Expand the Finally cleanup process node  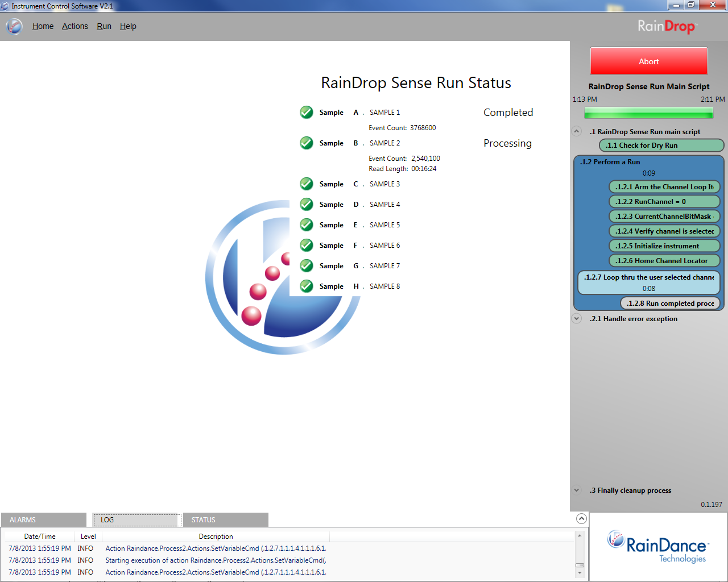coord(577,490)
